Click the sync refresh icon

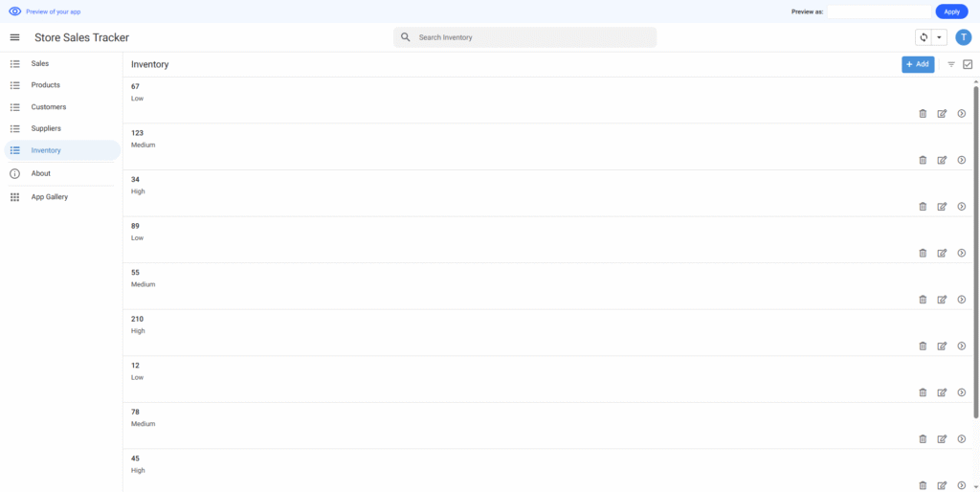pyautogui.click(x=924, y=37)
